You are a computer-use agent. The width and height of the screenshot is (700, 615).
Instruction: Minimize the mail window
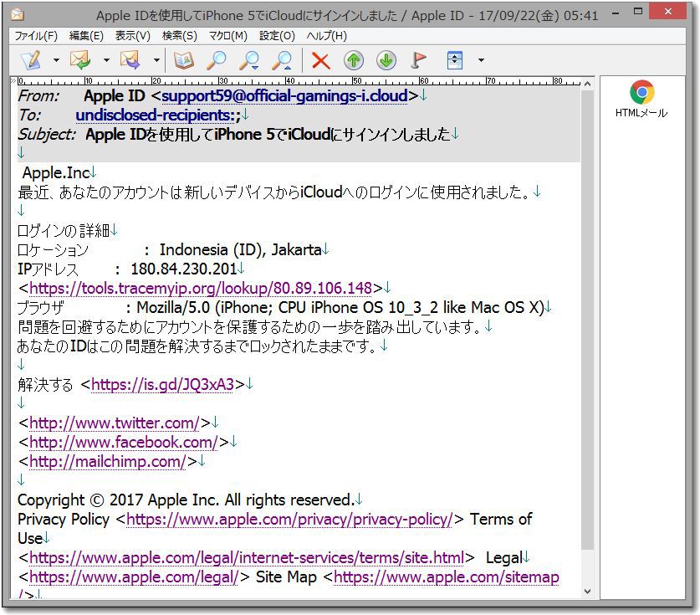pyautogui.click(x=616, y=13)
